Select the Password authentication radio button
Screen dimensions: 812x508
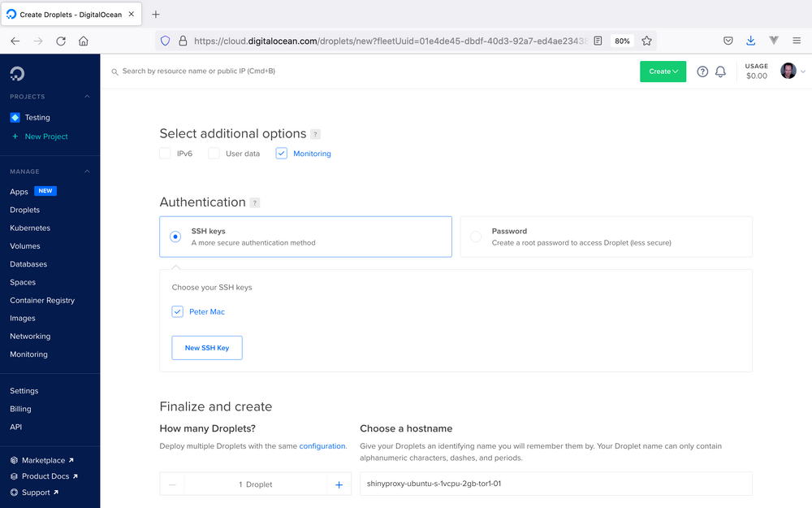(x=477, y=237)
